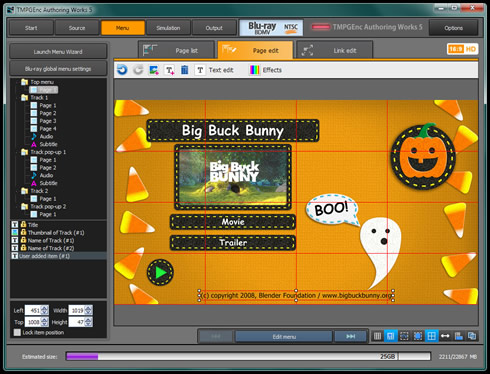The width and height of the screenshot is (490, 374).
Task: Click the blue Undo arrow icon
Action: click(x=122, y=70)
